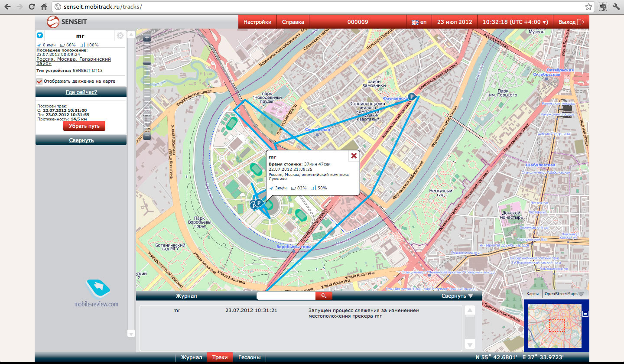Open the UTC +4:00 timezone dropdown
The image size is (624, 364).
[x=515, y=22]
